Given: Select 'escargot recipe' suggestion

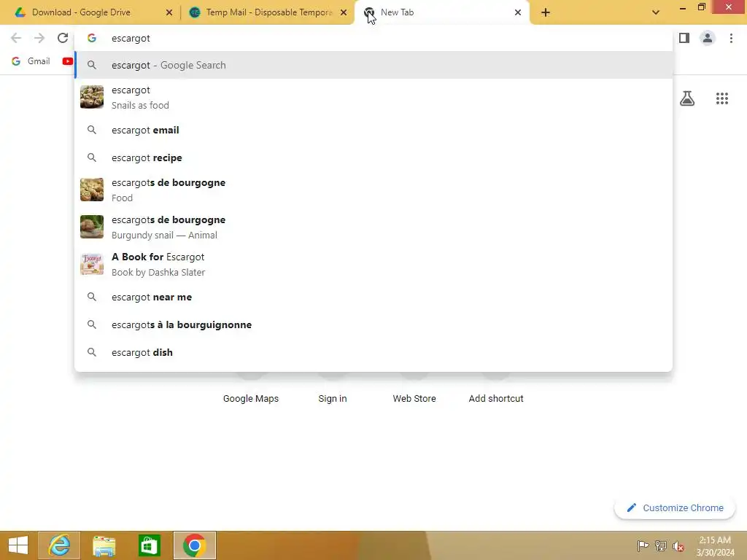Looking at the screenshot, I should pos(373,157).
